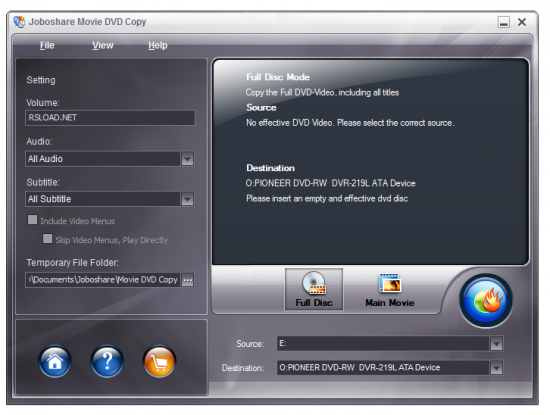Click the Joboshare app icon in title bar

(19, 22)
